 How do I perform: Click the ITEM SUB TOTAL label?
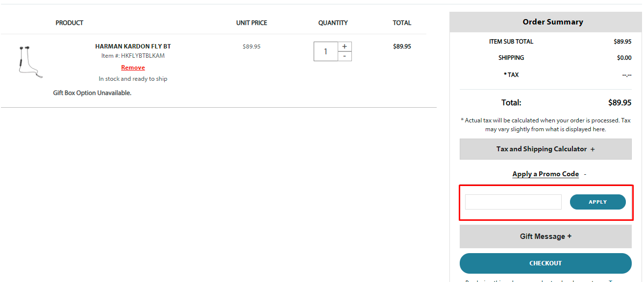point(511,42)
